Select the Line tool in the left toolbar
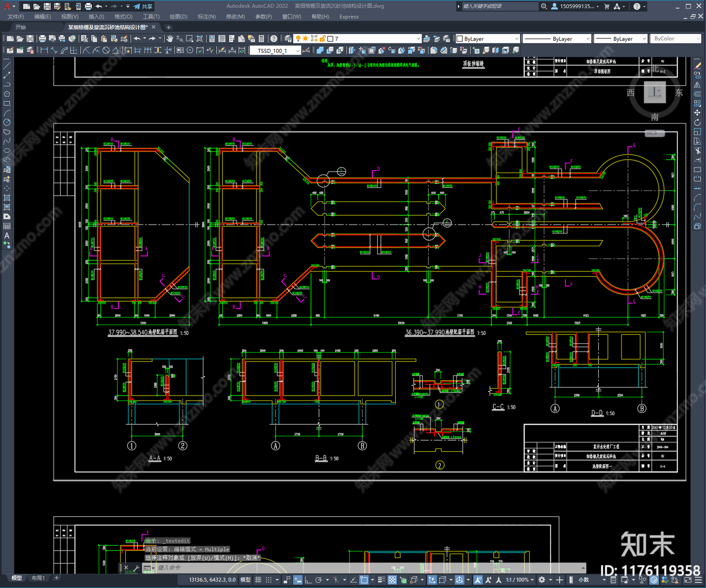This screenshot has width=706, height=588. pos(7,65)
